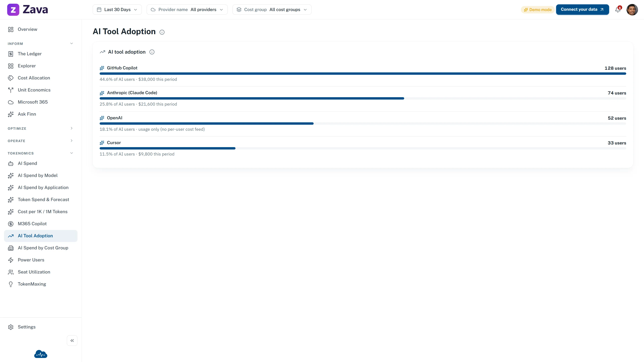This screenshot has width=644, height=362.
Task: Click the AI Spend robot icon
Action: coord(11,164)
